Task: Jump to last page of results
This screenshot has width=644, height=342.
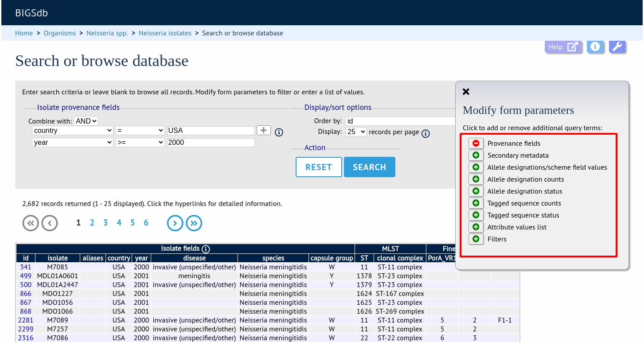Action: coord(194,223)
